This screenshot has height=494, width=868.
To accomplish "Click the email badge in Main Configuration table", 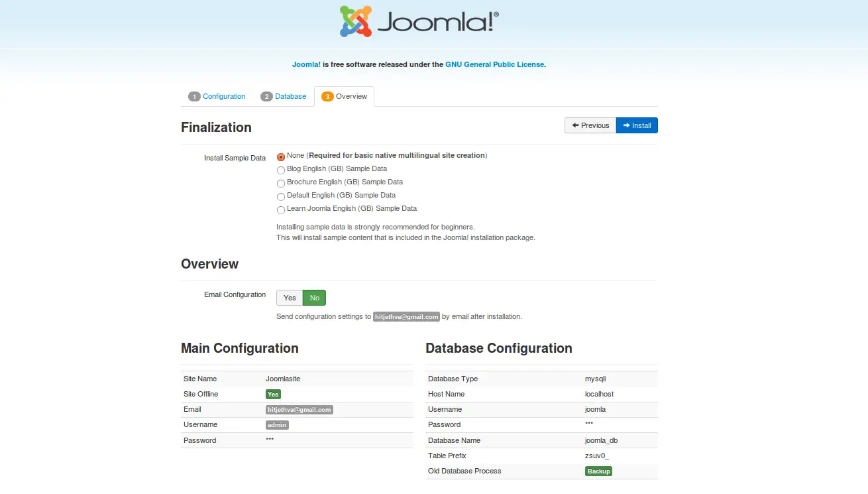I will coord(299,410).
